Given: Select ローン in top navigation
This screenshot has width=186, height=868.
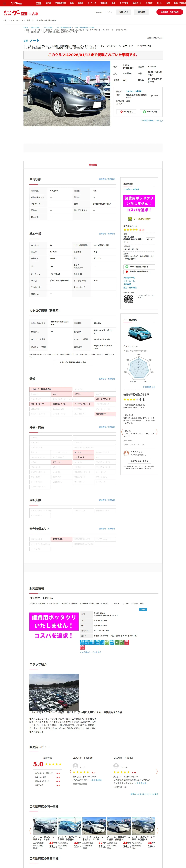Looking at the screenshot, I should point(159,3).
